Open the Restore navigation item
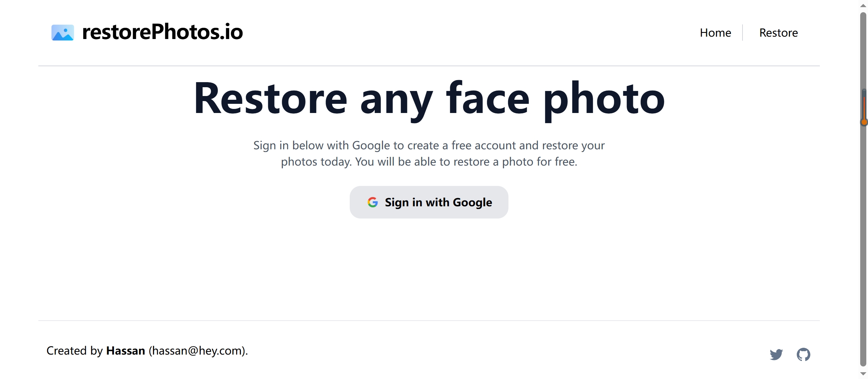 778,33
